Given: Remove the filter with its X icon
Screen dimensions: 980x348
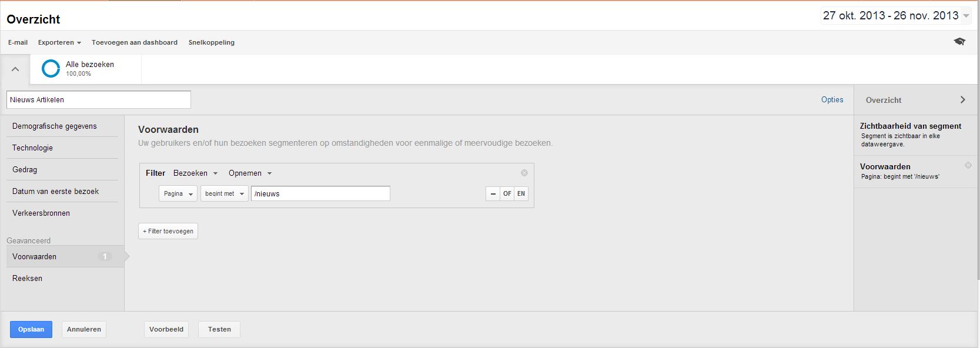Looking at the screenshot, I should [524, 173].
